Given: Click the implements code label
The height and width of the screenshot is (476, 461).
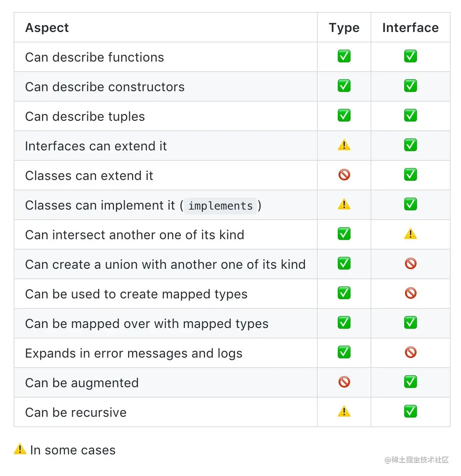Looking at the screenshot, I should (220, 206).
